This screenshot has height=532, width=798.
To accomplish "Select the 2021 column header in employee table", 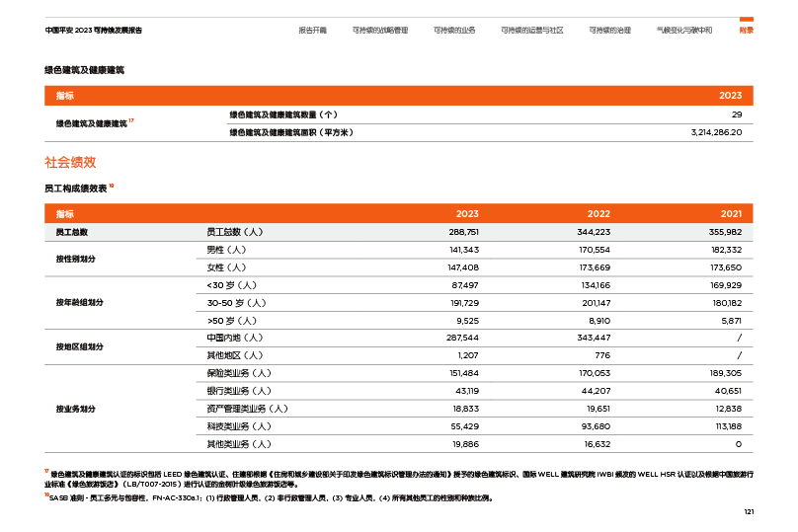I will pos(730,214).
